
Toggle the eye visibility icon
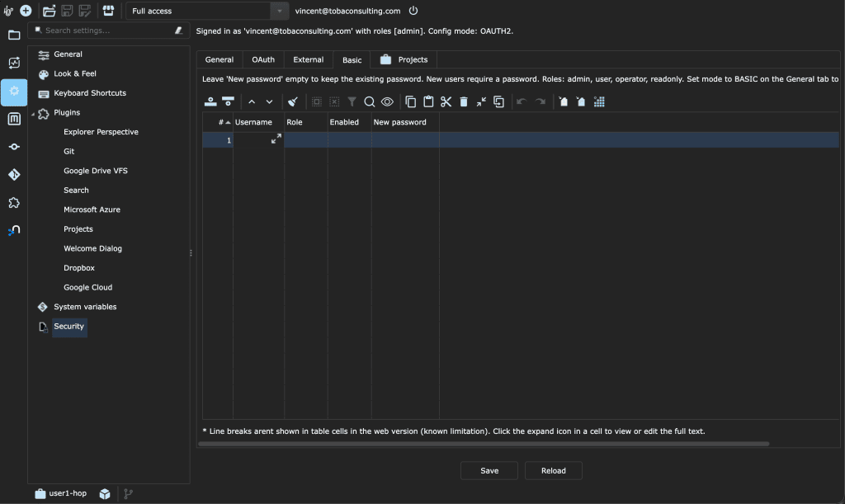point(387,101)
